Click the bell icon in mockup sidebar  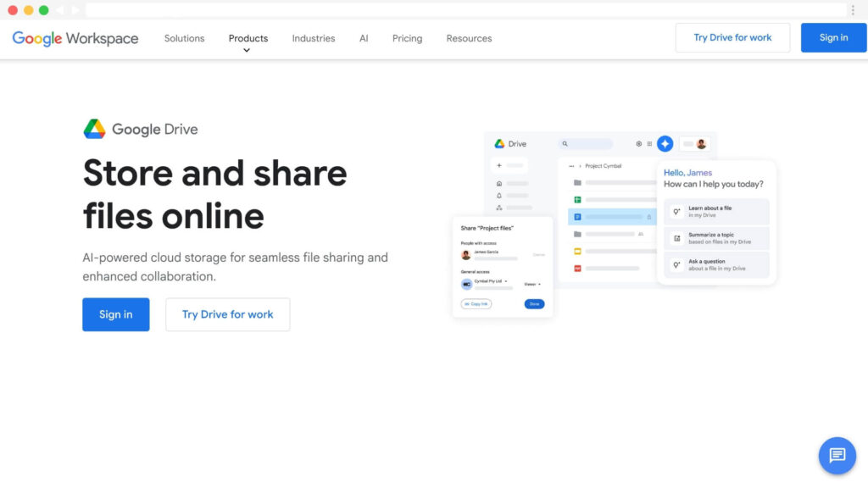(499, 196)
